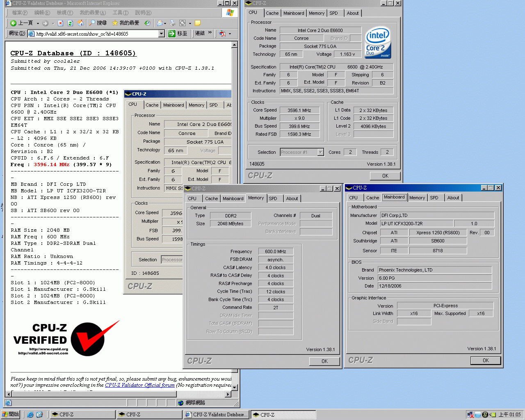Open the File (檔案) menu
Screen dimensions: 525x420
tap(19, 13)
